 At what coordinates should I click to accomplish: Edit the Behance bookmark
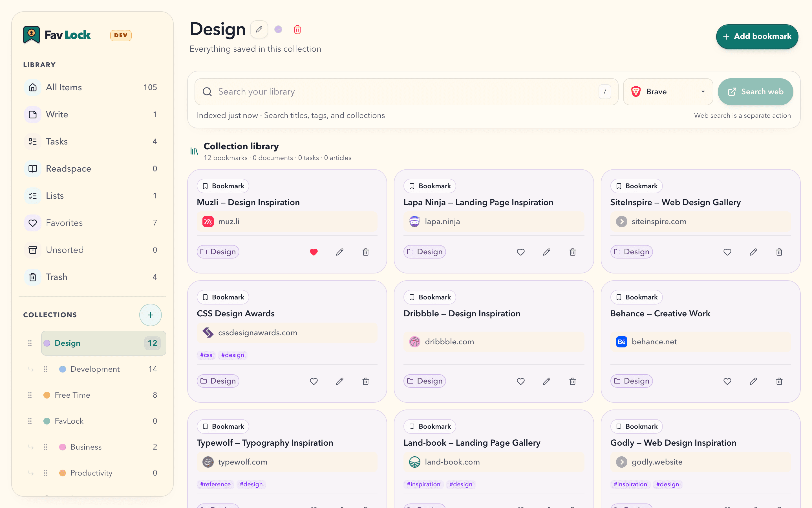pyautogui.click(x=753, y=381)
